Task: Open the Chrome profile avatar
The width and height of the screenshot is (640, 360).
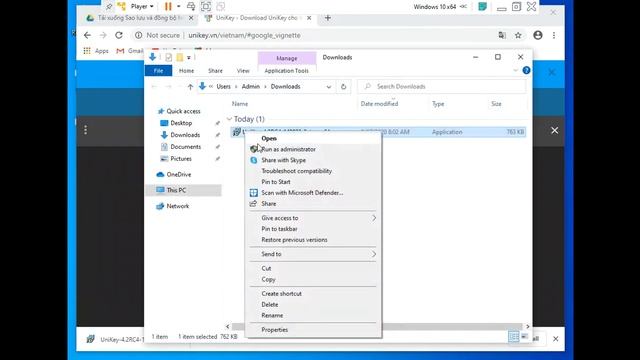Action: (538, 35)
